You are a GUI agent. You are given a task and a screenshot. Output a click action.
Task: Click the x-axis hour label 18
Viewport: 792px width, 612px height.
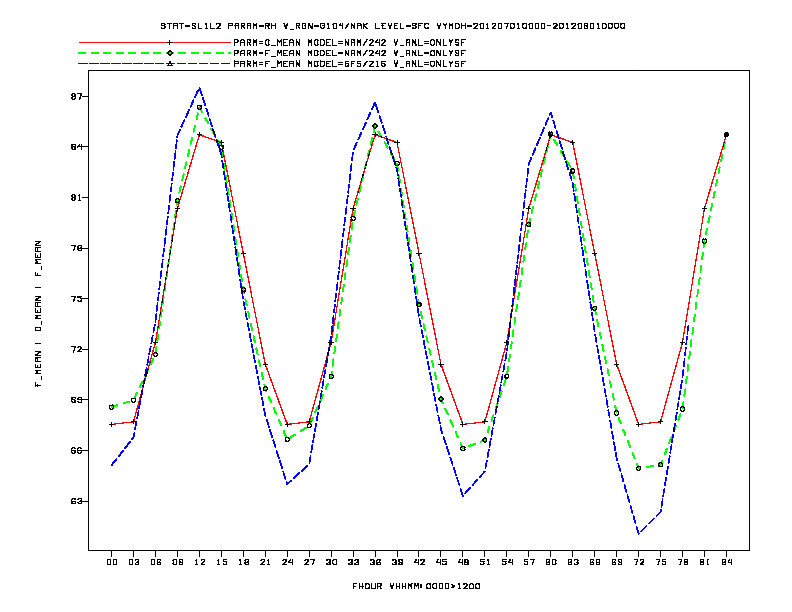point(243,562)
